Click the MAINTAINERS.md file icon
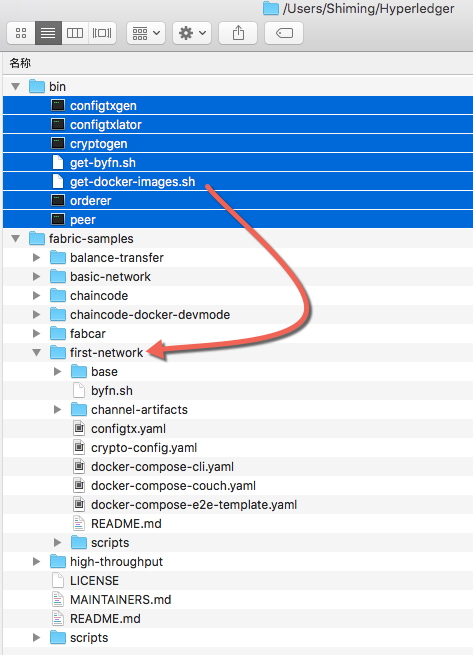The image size is (473, 655). [x=58, y=600]
